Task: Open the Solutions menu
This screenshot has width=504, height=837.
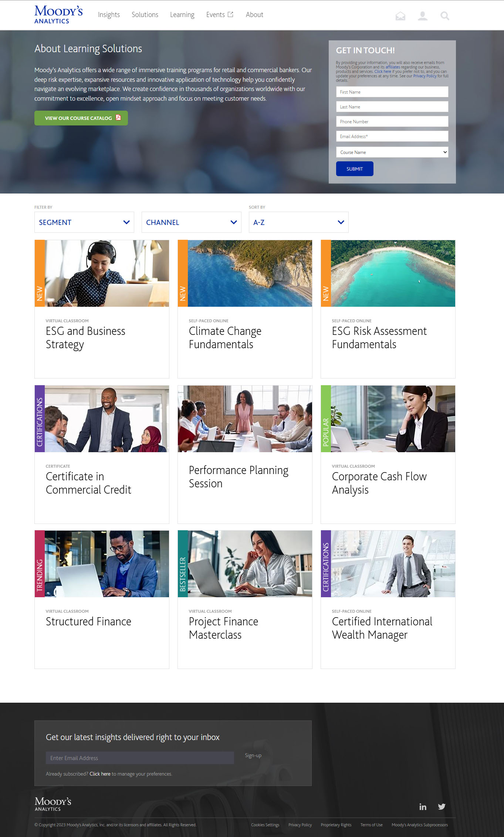Action: click(x=145, y=15)
